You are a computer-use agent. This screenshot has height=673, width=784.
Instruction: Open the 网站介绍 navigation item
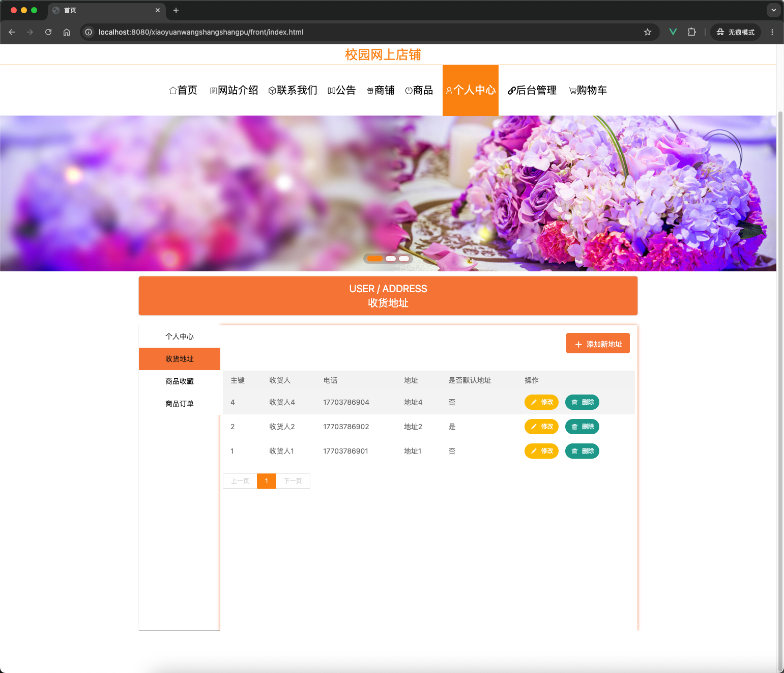(234, 90)
